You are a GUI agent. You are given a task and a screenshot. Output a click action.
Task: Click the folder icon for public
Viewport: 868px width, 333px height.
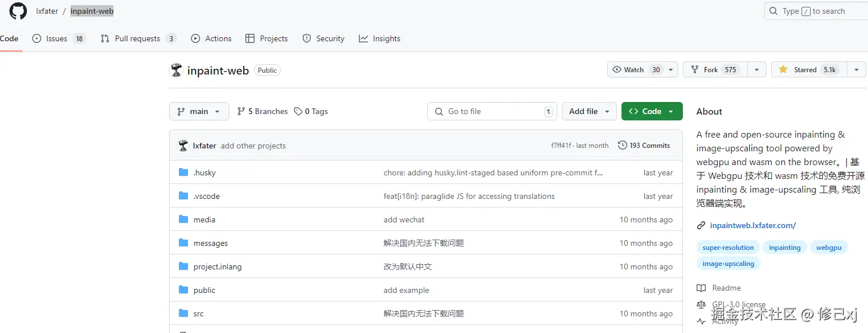click(x=183, y=290)
